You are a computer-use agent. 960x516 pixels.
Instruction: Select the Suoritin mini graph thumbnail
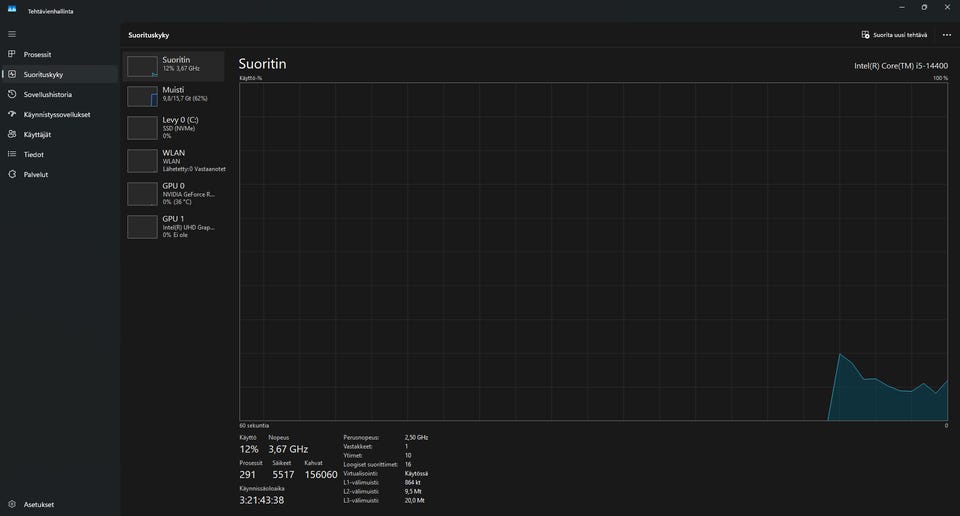click(x=142, y=66)
